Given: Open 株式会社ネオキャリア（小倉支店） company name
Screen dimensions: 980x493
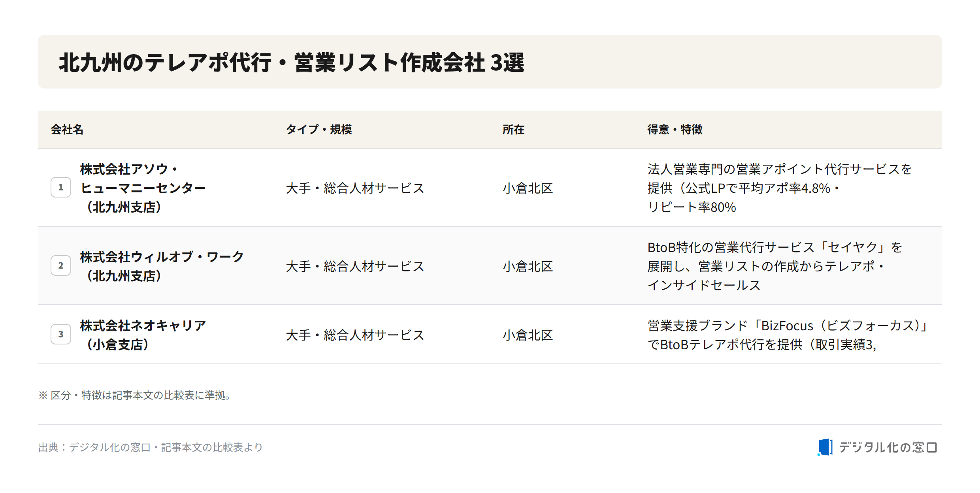Looking at the screenshot, I should pos(143,335).
